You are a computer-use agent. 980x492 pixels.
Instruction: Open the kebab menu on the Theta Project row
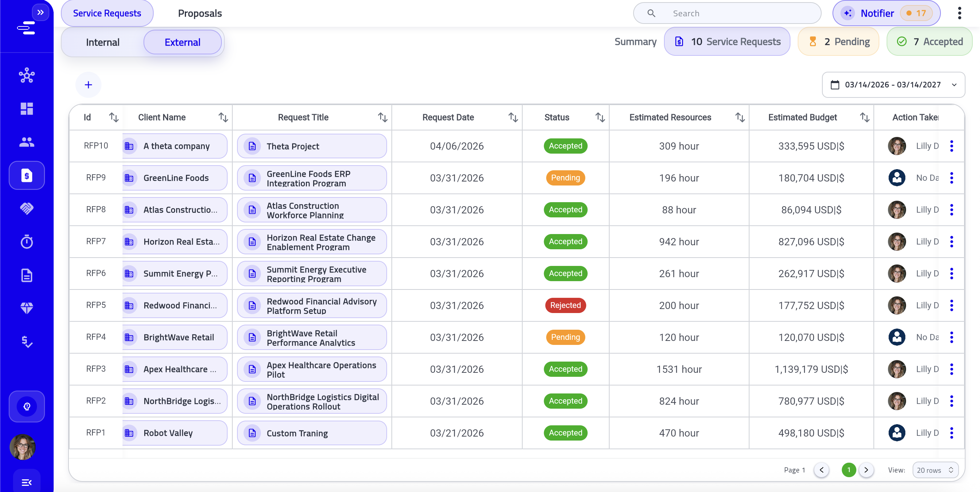pos(952,146)
